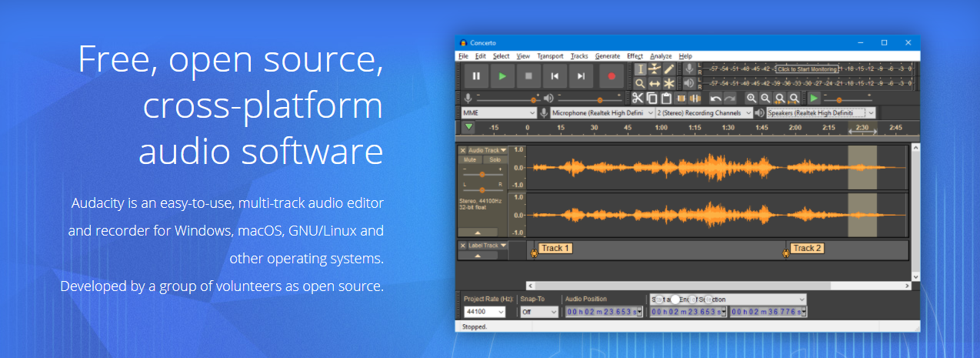Select the Selection (I-beam) tool

[640, 69]
